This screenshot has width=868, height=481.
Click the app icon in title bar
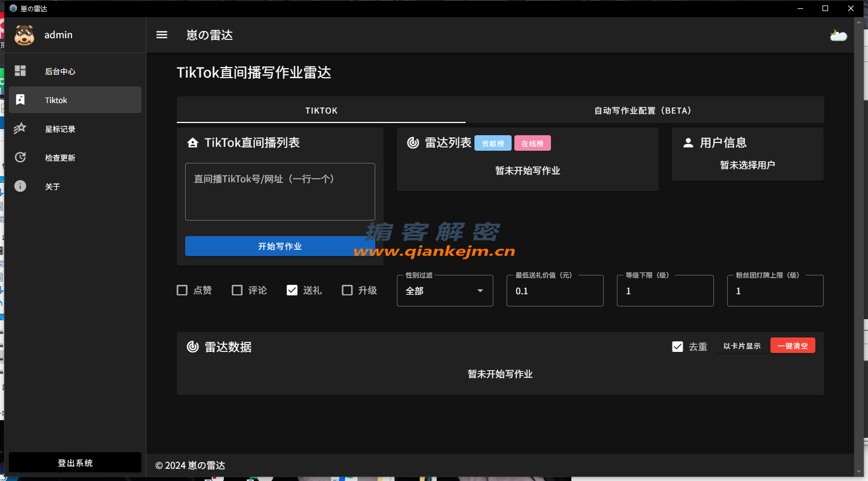pos(13,8)
